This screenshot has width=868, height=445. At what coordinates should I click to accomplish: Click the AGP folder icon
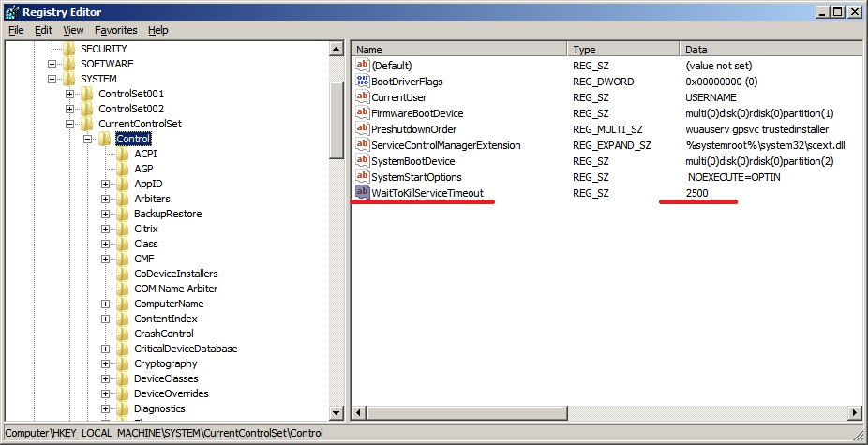click(x=123, y=169)
